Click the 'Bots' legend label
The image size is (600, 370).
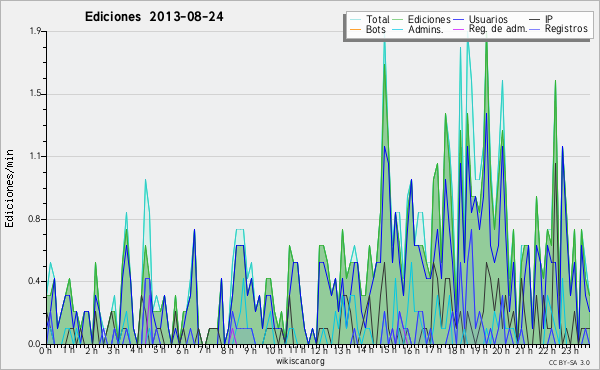(376, 29)
